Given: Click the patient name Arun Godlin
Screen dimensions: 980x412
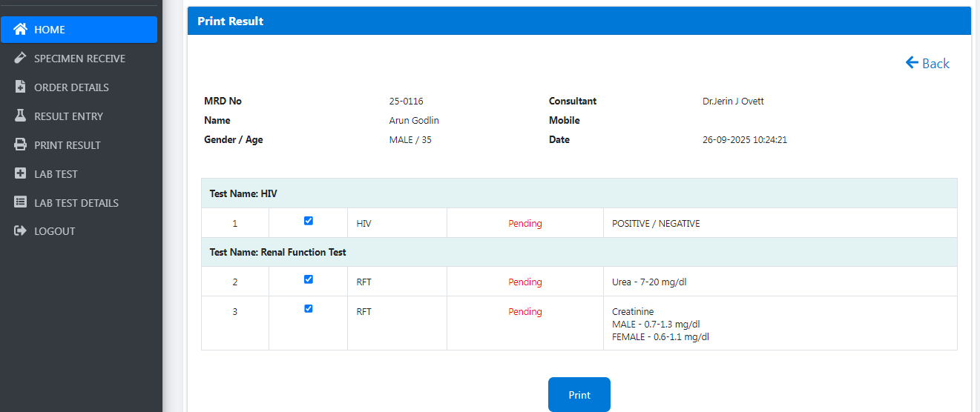Looking at the screenshot, I should 414,121.
